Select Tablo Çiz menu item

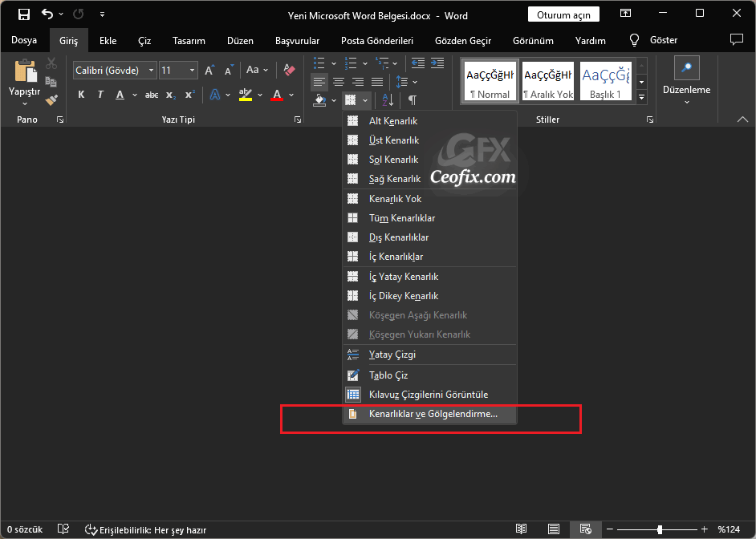pos(429,375)
